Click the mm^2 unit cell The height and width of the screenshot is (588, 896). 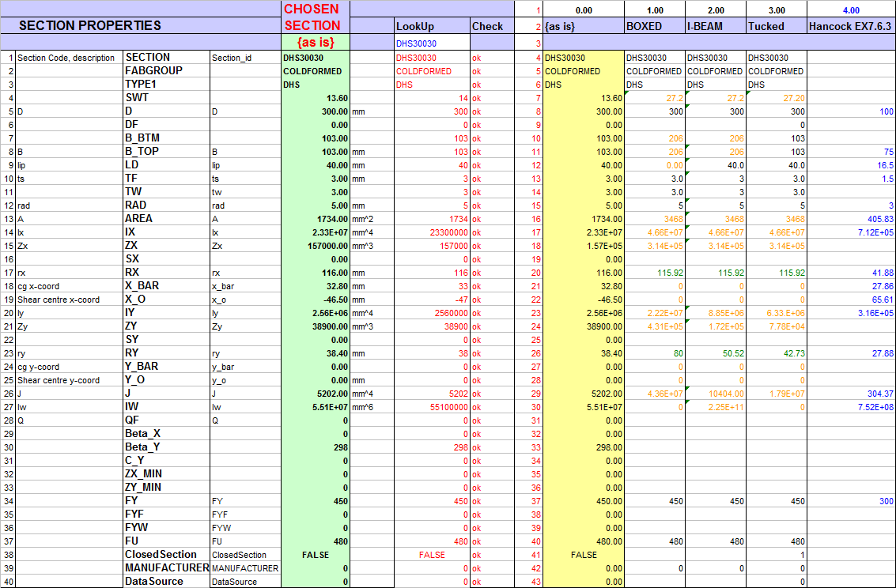pyautogui.click(x=372, y=219)
